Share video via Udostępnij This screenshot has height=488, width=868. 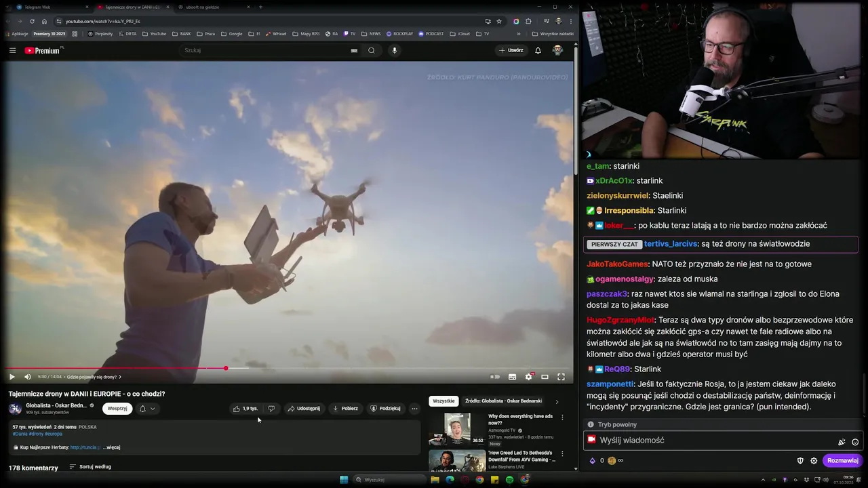coord(303,409)
